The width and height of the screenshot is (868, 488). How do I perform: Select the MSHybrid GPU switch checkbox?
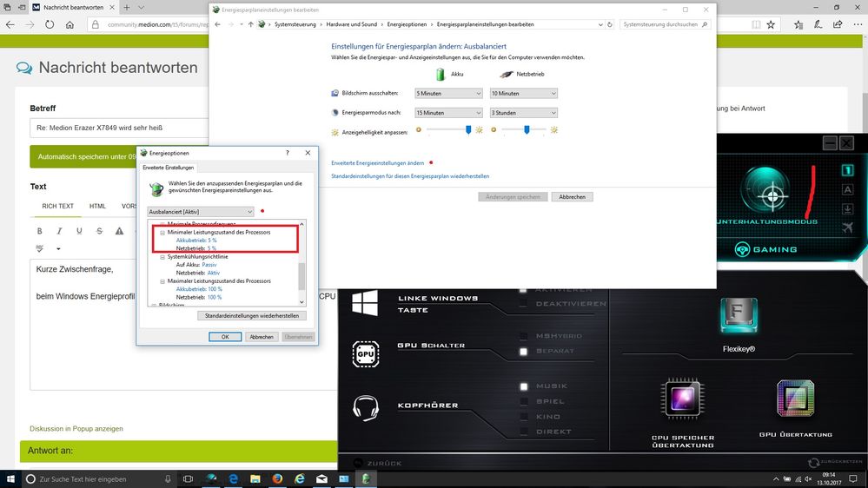coord(524,336)
